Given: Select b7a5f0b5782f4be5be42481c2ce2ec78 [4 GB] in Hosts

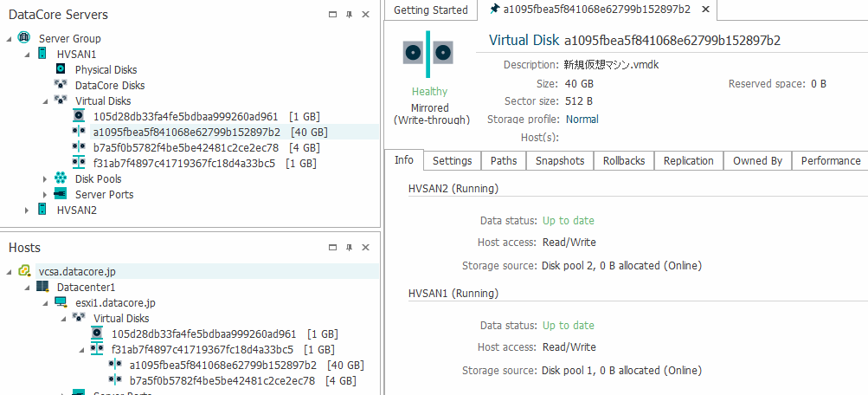Looking at the screenshot, I should [242, 380].
